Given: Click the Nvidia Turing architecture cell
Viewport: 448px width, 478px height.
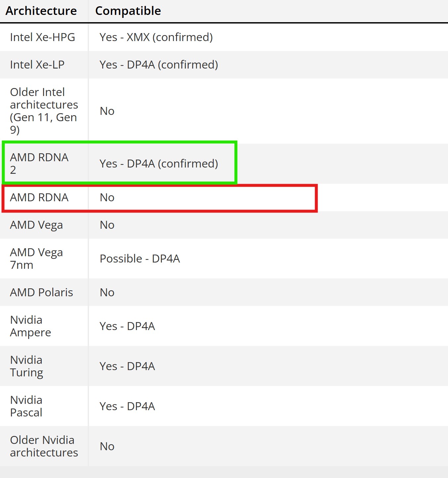Looking at the screenshot, I should 26,366.
